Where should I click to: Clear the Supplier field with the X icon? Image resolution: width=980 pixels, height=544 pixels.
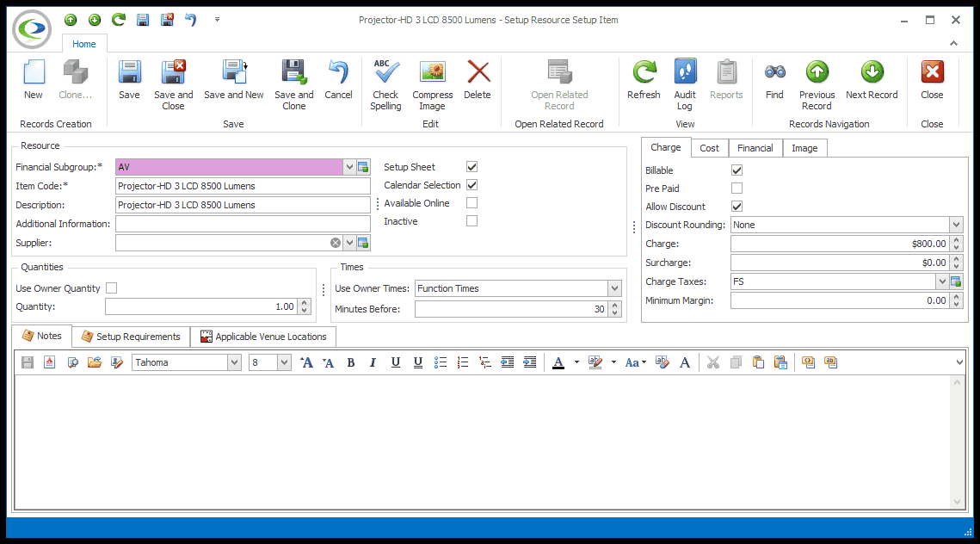tap(336, 243)
